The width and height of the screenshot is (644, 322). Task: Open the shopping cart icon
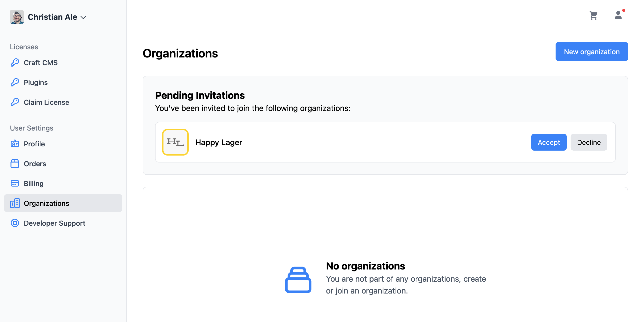click(x=593, y=16)
